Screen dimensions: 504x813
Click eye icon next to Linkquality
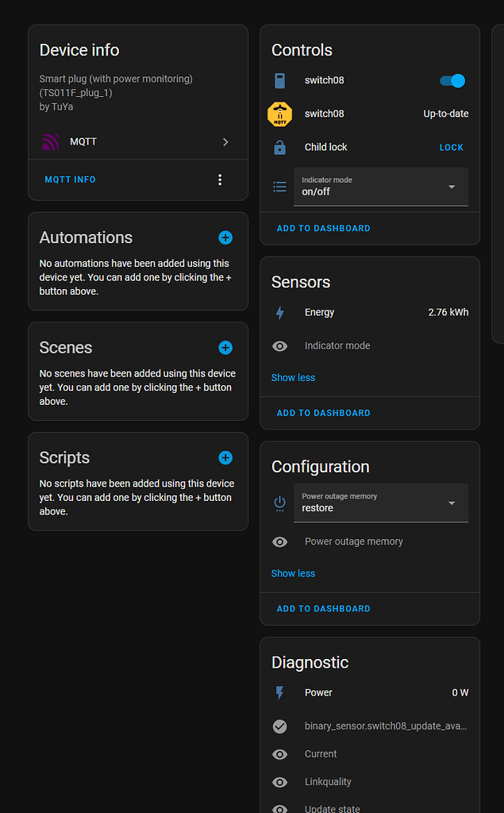279,782
